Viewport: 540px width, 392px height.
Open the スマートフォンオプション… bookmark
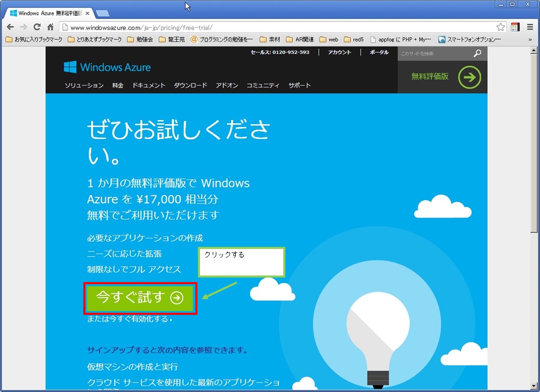[x=469, y=39]
